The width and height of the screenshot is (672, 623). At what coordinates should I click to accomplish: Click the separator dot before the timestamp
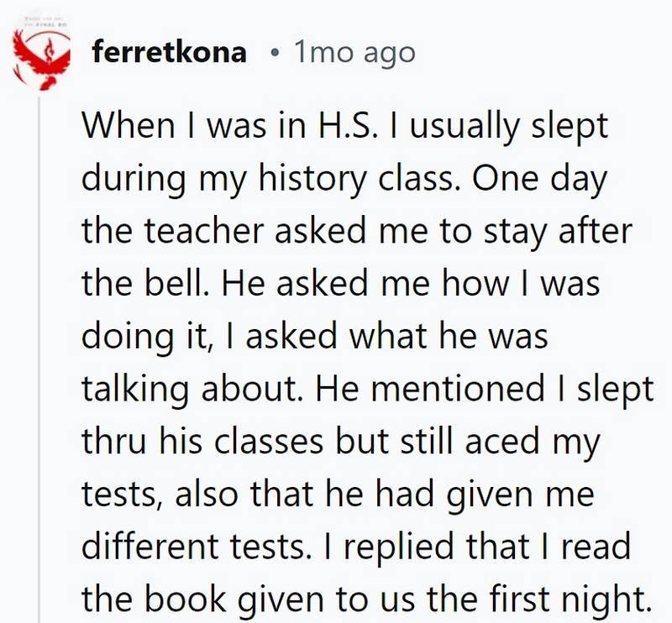275,54
